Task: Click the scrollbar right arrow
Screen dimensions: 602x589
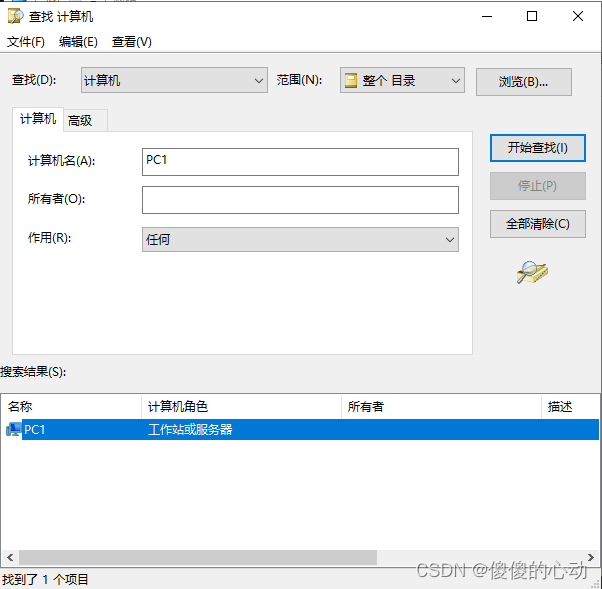Action: 591,558
